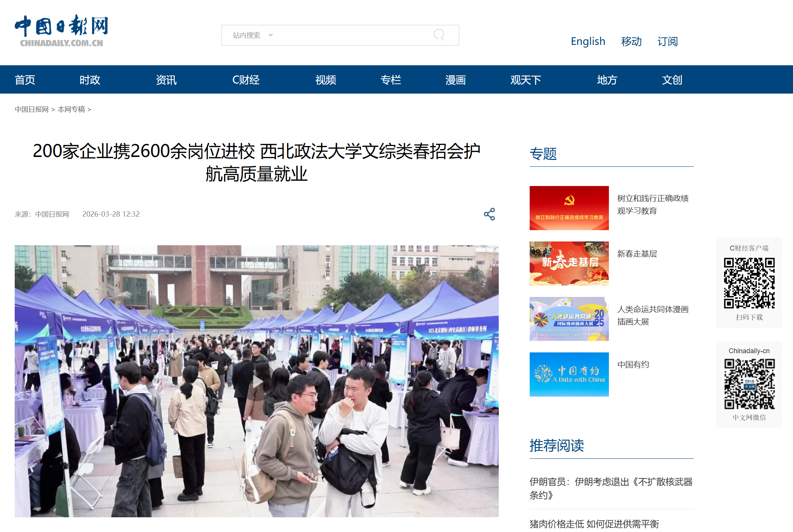Open the 中国有约 topic banner image
Viewport: 793px width, 532px height.
coord(569,374)
